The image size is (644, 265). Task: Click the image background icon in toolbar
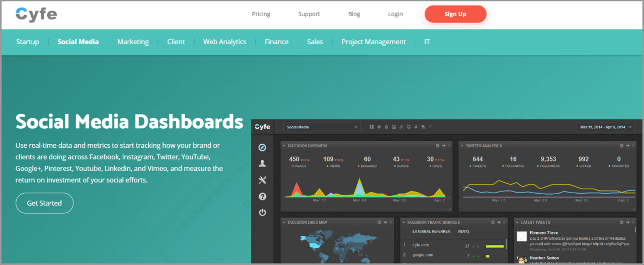(x=393, y=127)
